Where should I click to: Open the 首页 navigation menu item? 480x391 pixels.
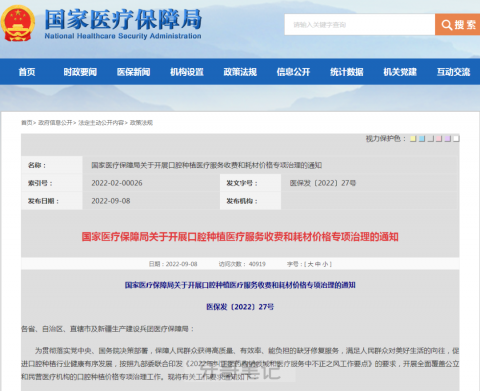click(27, 72)
